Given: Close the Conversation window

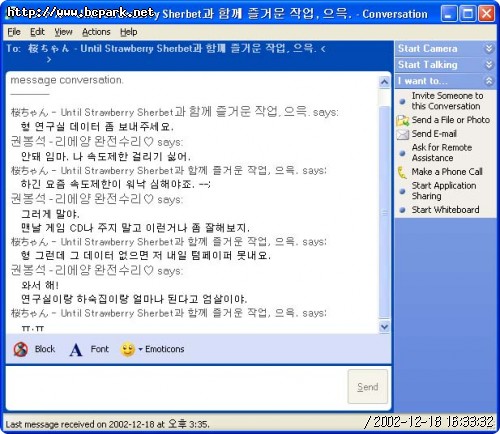Looking at the screenshot, I should pyautogui.click(x=487, y=14).
